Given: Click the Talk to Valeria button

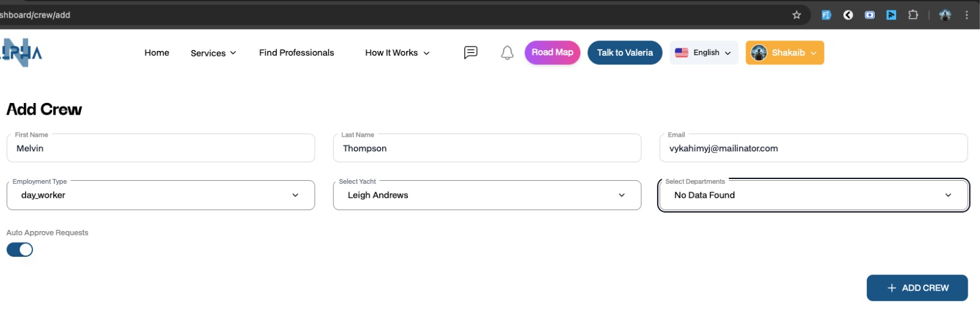Looking at the screenshot, I should click(625, 53).
